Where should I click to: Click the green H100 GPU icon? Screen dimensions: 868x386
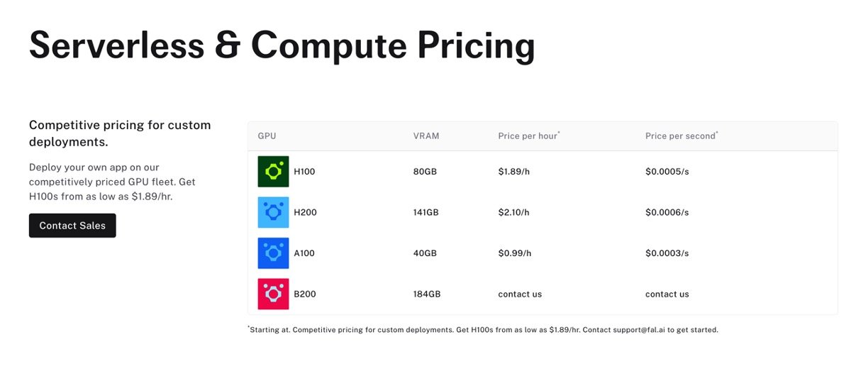coord(273,172)
